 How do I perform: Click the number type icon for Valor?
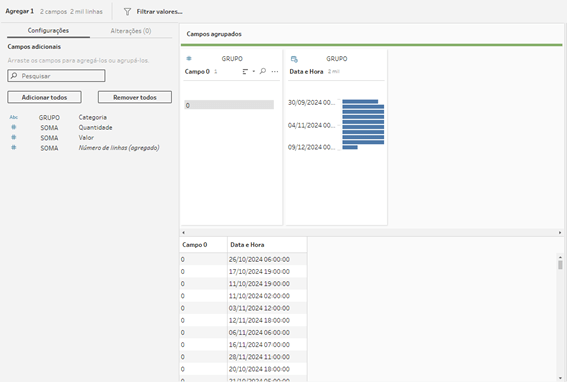14,137
